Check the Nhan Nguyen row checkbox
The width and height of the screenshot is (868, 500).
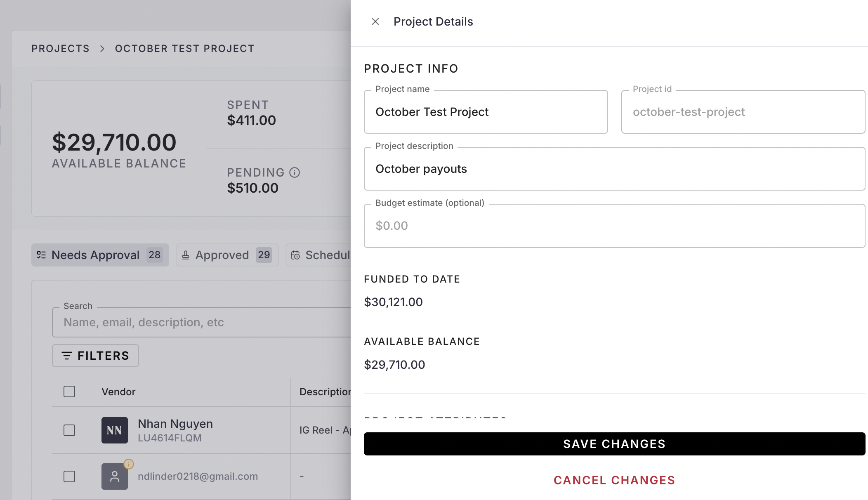tap(69, 430)
